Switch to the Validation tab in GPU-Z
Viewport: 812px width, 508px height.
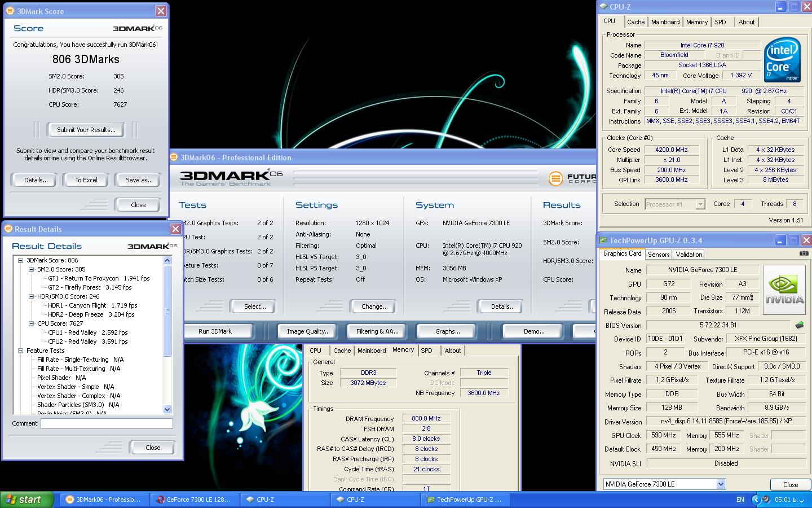pos(689,255)
